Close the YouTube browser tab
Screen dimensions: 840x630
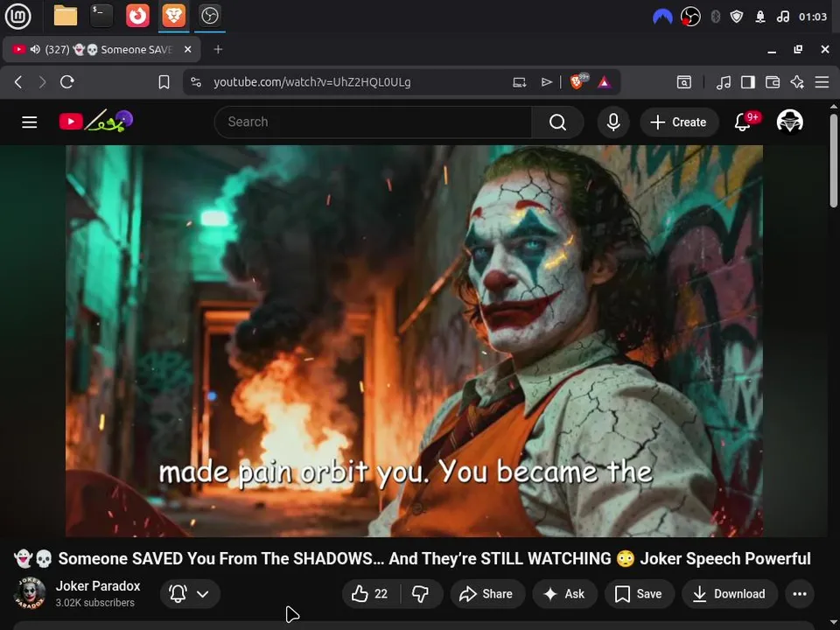[x=187, y=50]
